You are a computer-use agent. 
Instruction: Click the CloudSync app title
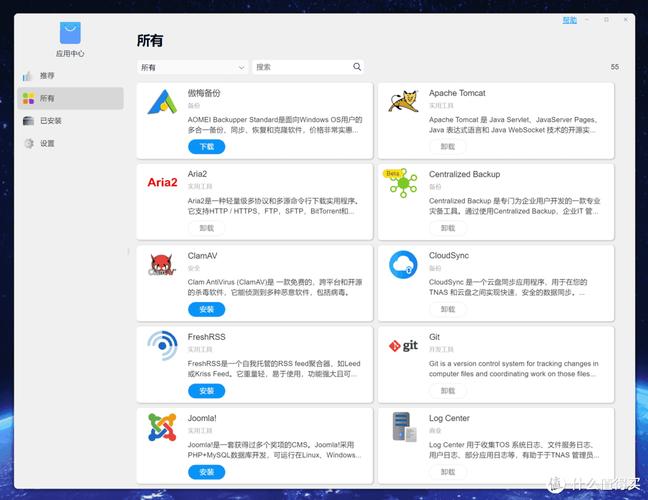[x=449, y=255]
